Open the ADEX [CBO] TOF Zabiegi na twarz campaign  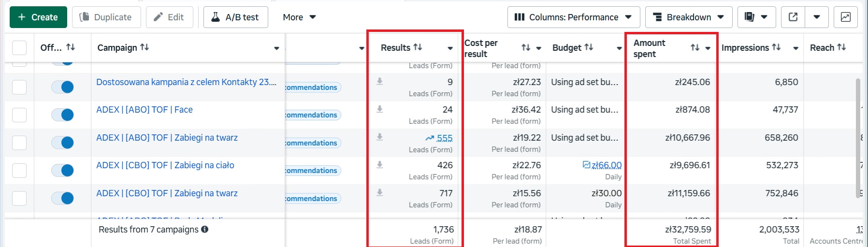[x=167, y=193]
